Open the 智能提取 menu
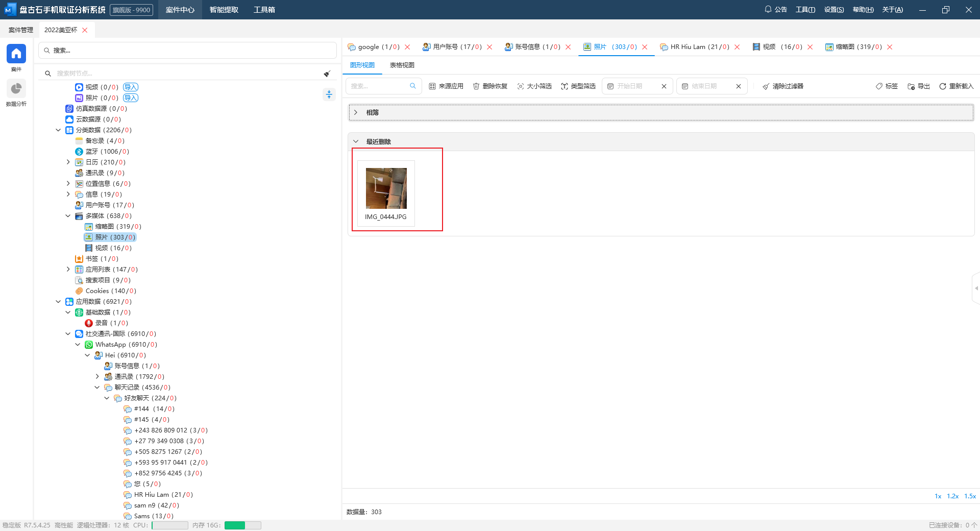This screenshot has height=531, width=980. 224,10
